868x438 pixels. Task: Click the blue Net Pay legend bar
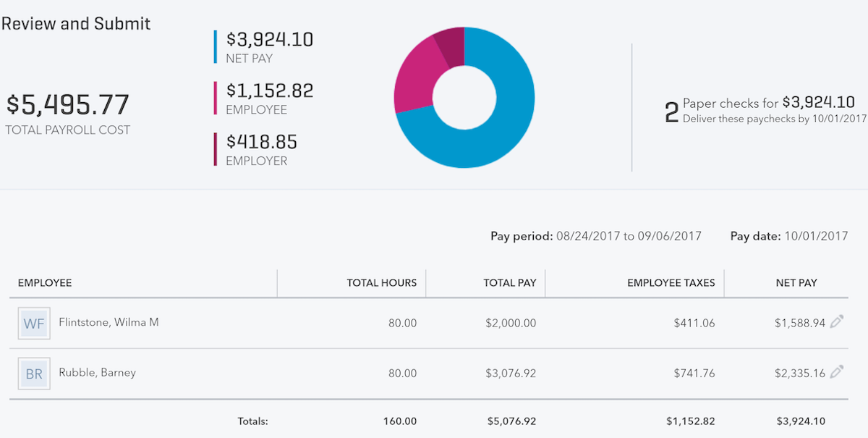(x=214, y=45)
